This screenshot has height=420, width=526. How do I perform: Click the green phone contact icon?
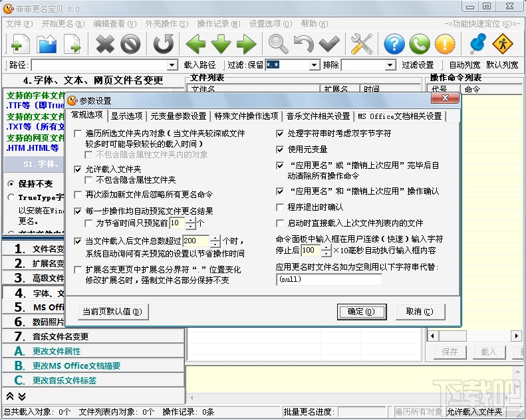(x=420, y=44)
